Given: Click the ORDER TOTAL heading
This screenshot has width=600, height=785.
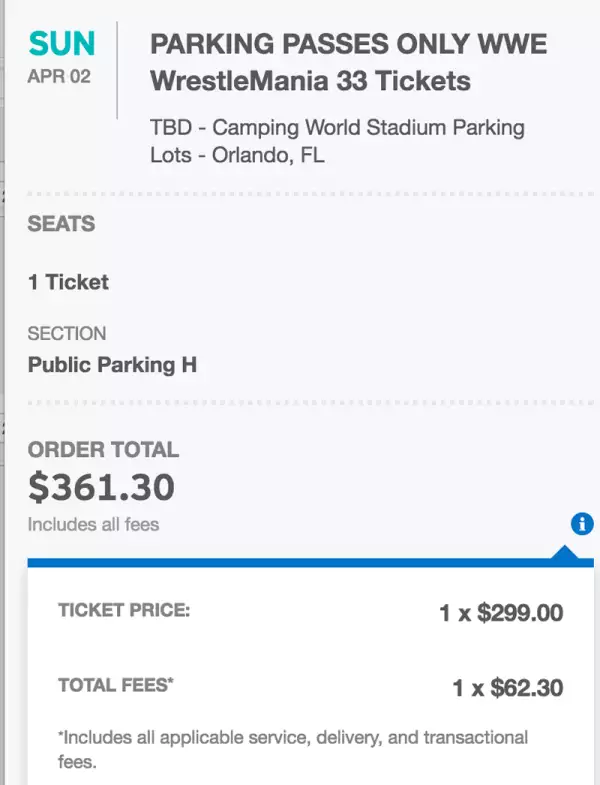Looking at the screenshot, I should coord(103,450).
